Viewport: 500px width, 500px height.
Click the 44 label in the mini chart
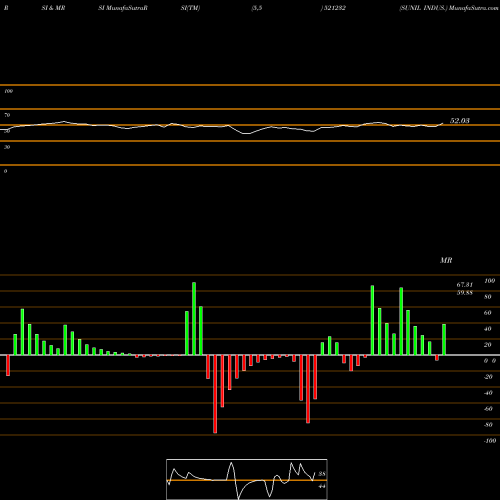pos(322,486)
